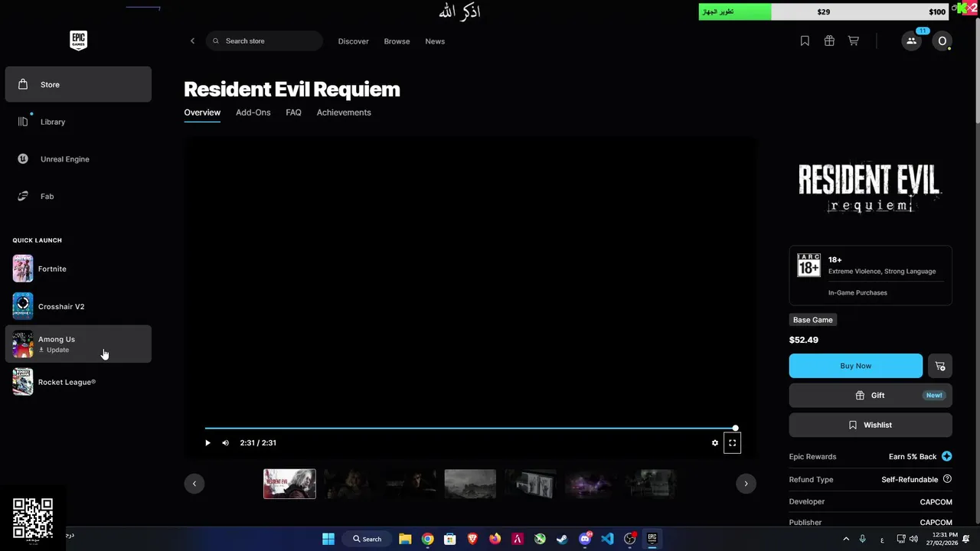
Task: Click the trailer progress bar
Action: tap(470, 429)
